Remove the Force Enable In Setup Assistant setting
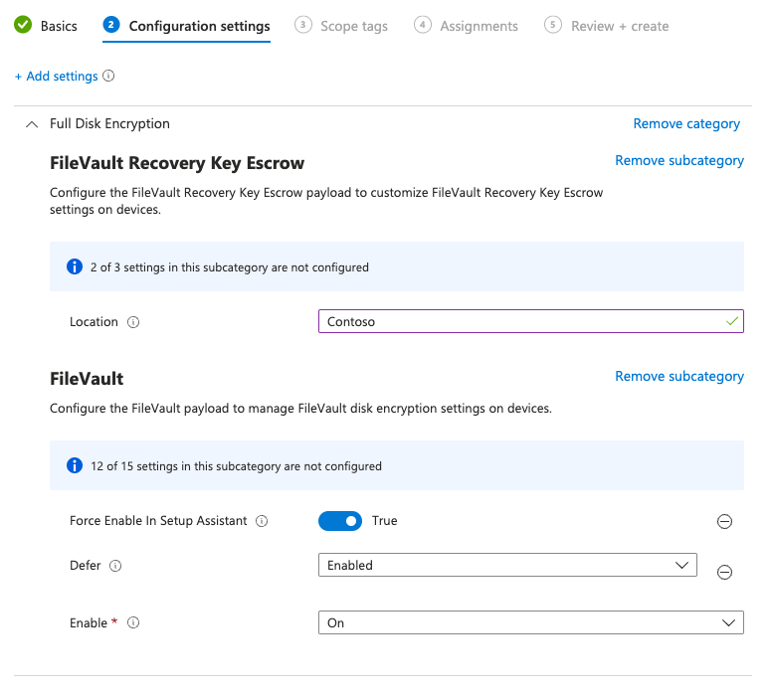The width and height of the screenshot is (771, 700). (725, 522)
